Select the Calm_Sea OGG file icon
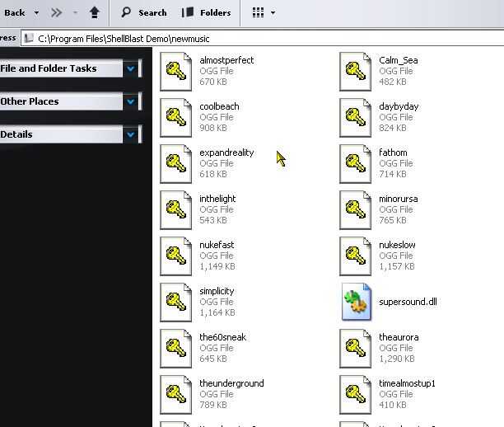 [355, 72]
